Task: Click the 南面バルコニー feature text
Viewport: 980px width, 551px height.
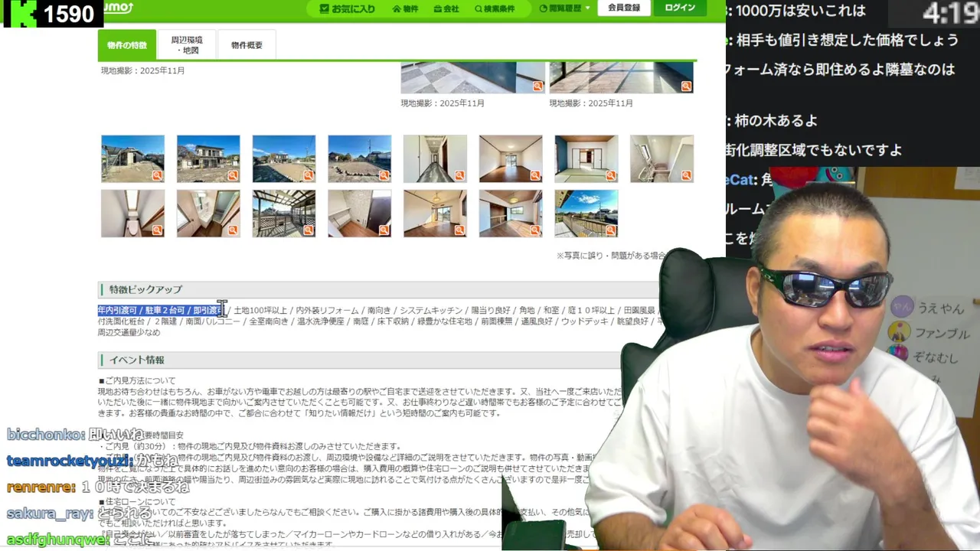Action: pos(213,321)
